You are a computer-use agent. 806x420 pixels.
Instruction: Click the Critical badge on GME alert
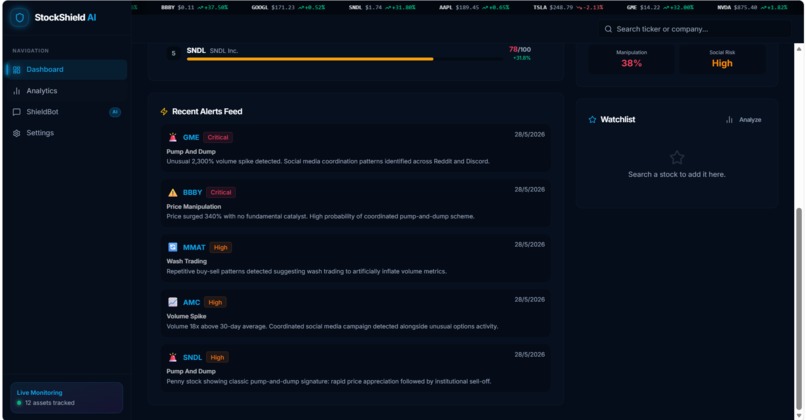[x=218, y=138]
